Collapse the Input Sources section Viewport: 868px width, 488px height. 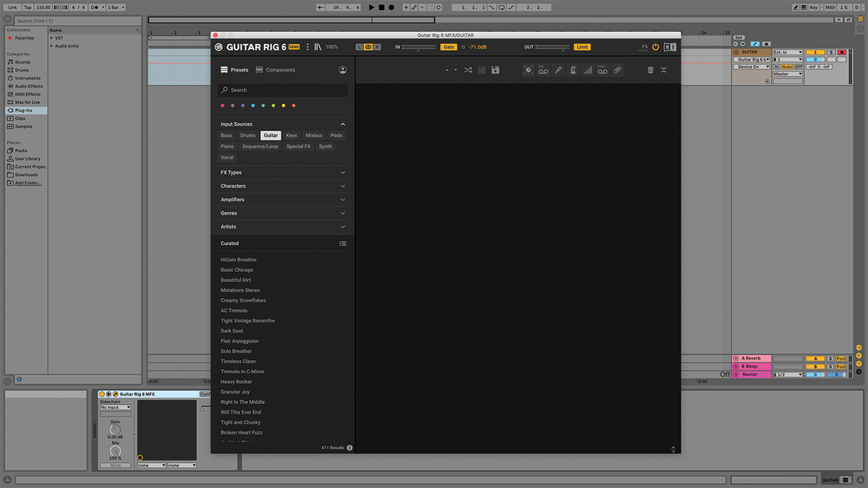point(342,124)
